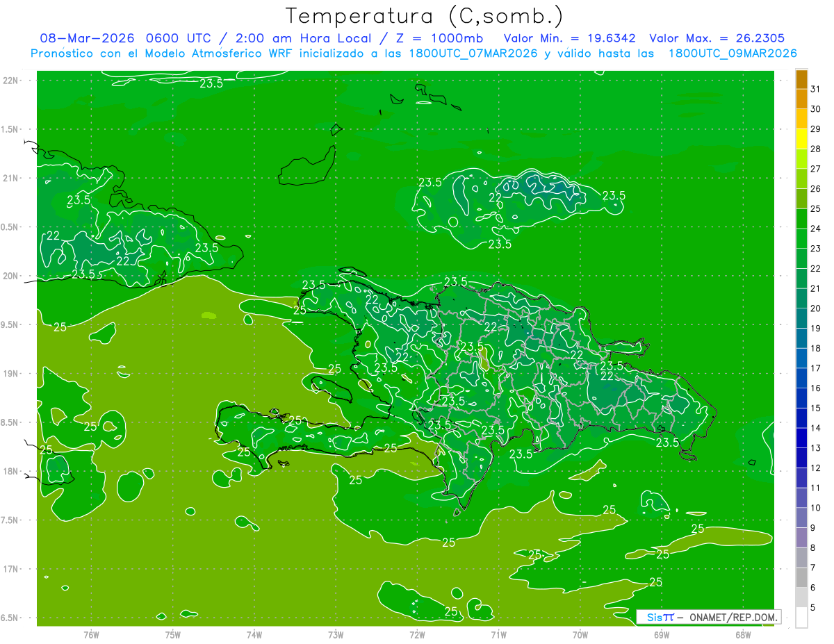The image size is (834, 644).
Task: Click the "20N" latitude axis label
Action: tap(12, 276)
